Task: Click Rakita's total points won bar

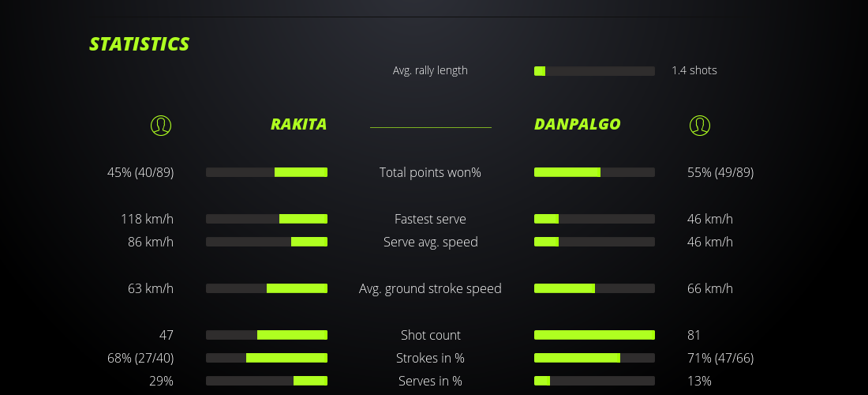Action: tap(267, 172)
